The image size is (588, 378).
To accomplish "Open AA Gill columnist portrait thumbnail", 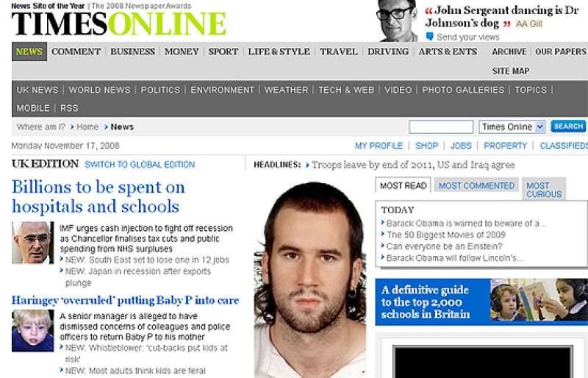I will pyautogui.click(x=398, y=21).
